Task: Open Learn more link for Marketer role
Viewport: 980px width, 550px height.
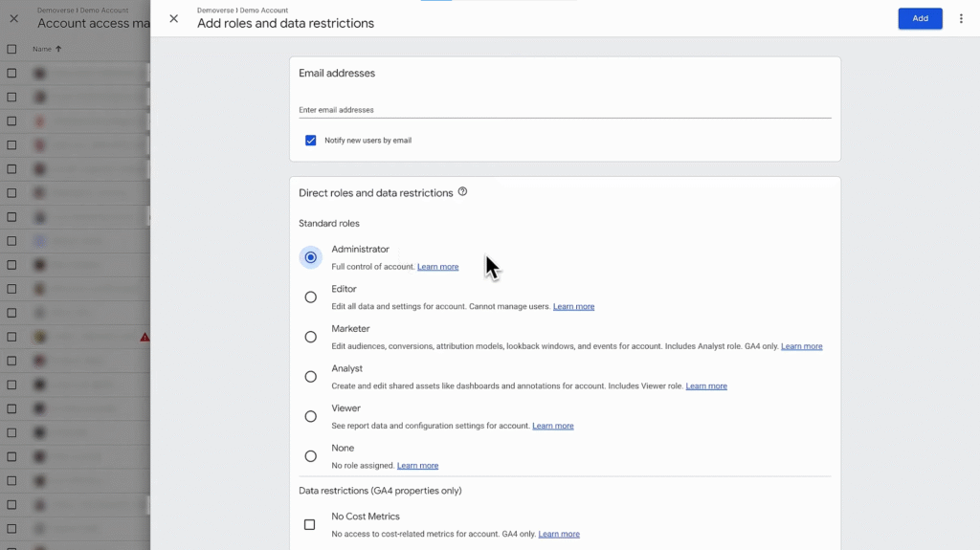Action: pos(802,346)
